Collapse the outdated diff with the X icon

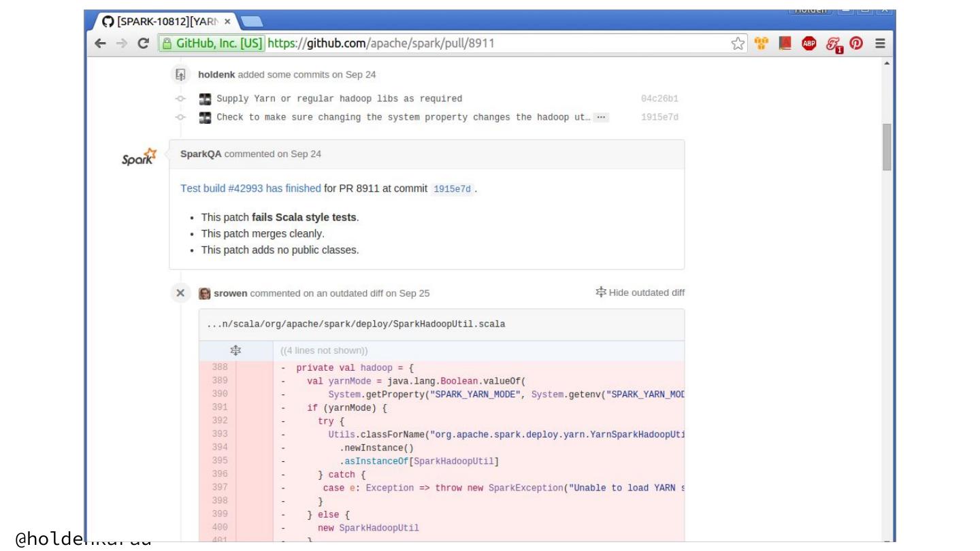pos(180,293)
